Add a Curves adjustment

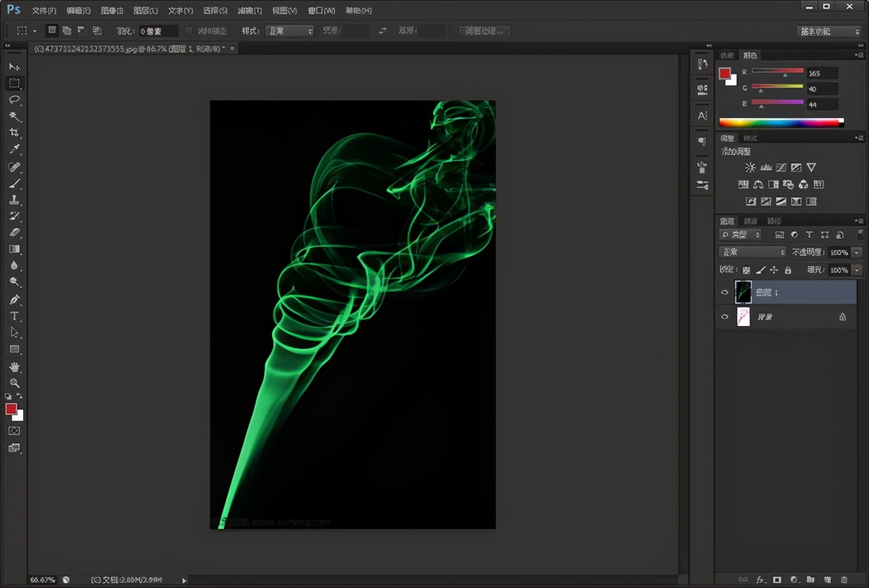pos(781,167)
